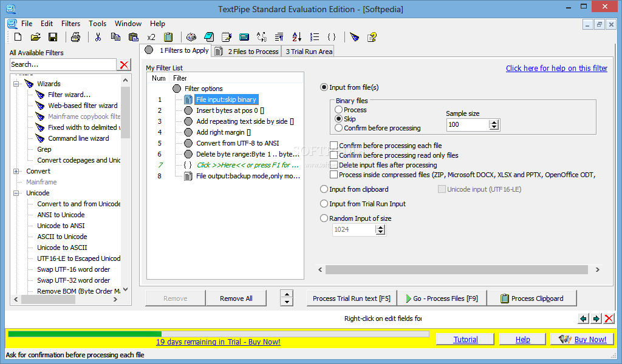Click the filter order up/down spinner

point(287,298)
